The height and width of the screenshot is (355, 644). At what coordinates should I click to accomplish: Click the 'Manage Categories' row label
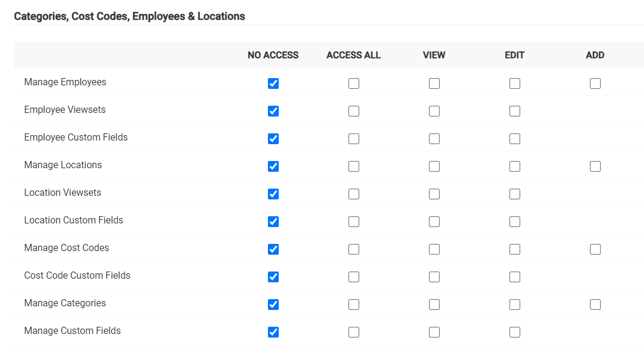coord(65,303)
